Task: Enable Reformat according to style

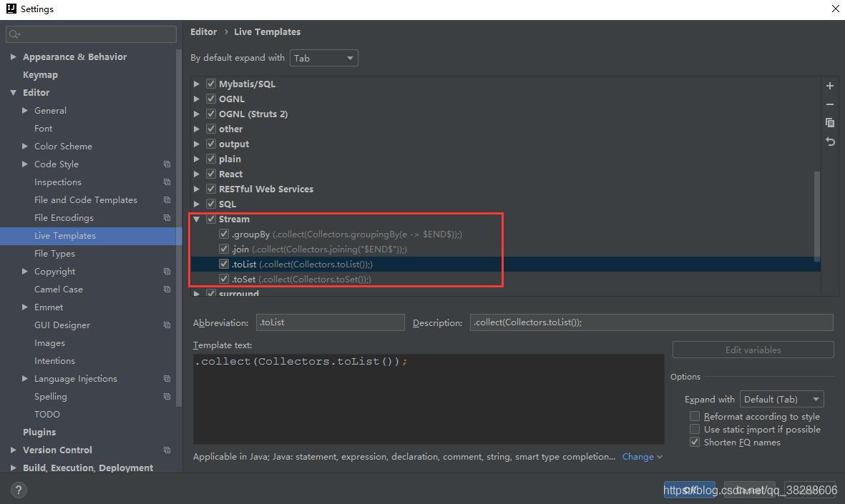Action: coord(695,416)
